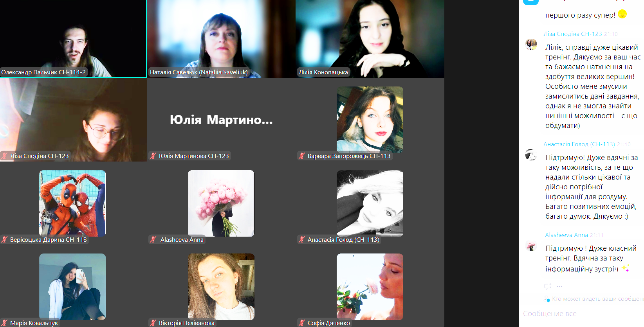The height and width of the screenshot is (327, 644).
Task: Click the Deadpool and Spider-Man profile picture
Action: click(72, 203)
